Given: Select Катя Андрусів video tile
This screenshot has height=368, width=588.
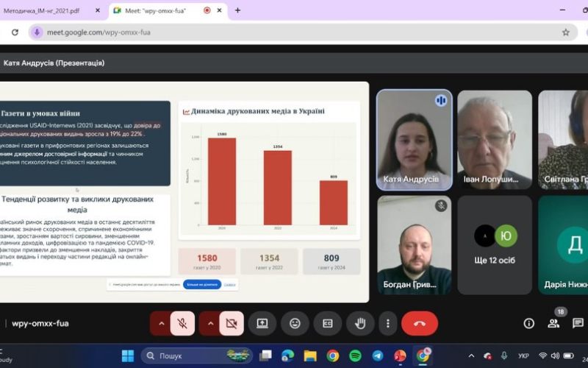Looking at the screenshot, I should tap(414, 139).
